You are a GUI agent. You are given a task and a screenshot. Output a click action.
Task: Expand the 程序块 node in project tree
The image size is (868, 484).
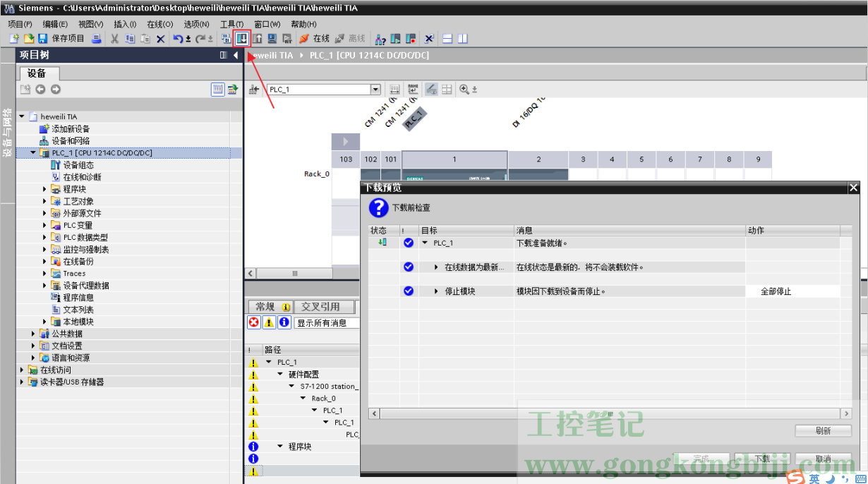(44, 189)
